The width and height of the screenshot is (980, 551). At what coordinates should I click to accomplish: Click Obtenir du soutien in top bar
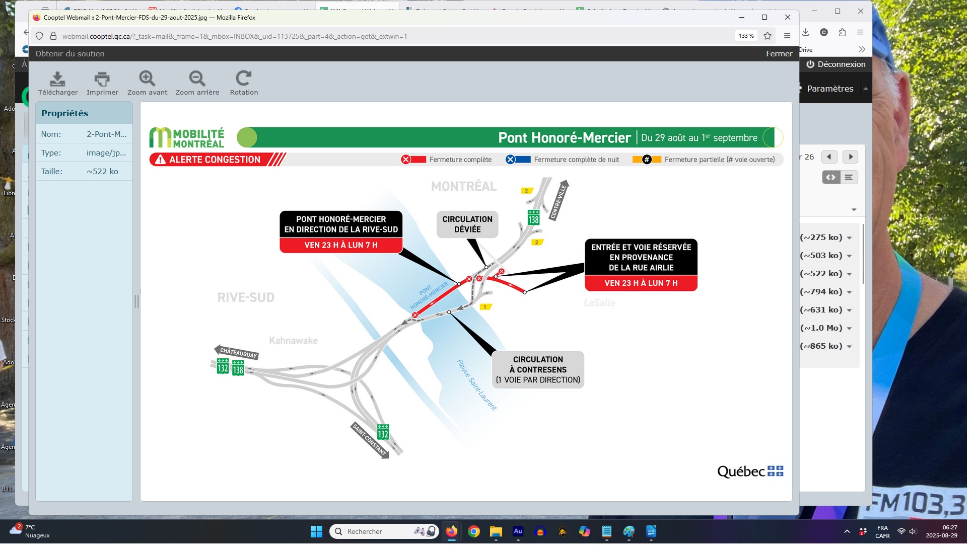[x=70, y=53]
